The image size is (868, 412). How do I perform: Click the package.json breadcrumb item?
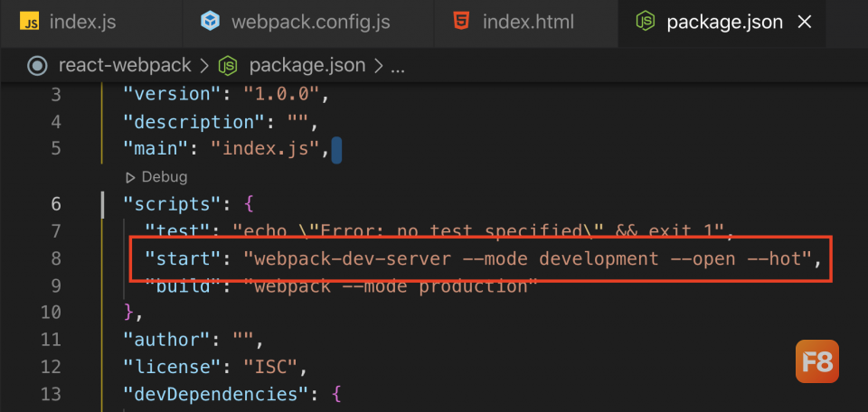[307, 66]
